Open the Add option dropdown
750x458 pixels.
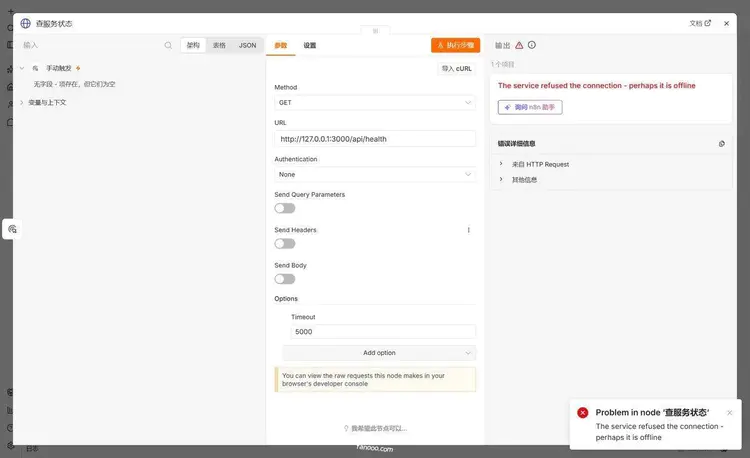379,353
